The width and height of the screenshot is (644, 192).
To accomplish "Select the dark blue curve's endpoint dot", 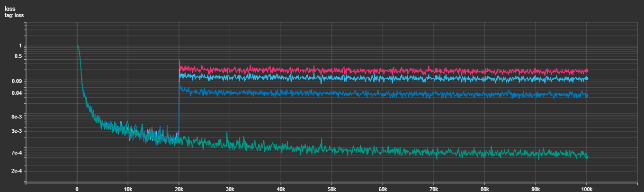I will click(x=586, y=96).
